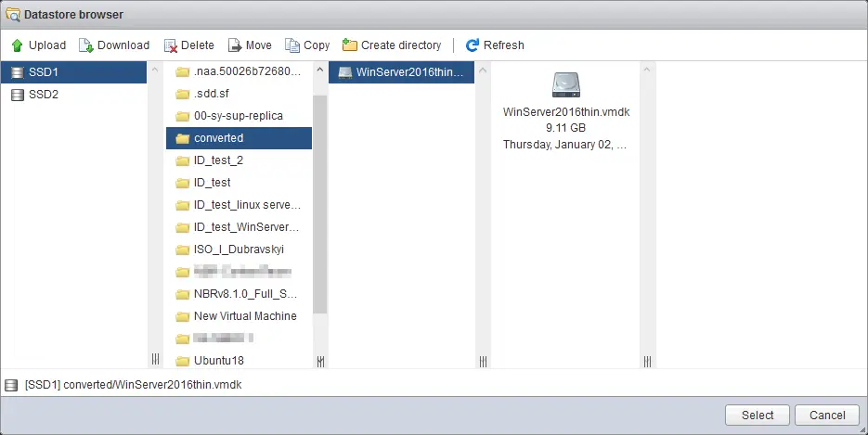The height and width of the screenshot is (435, 868).
Task: Click the Create directory folder icon
Action: [349, 45]
